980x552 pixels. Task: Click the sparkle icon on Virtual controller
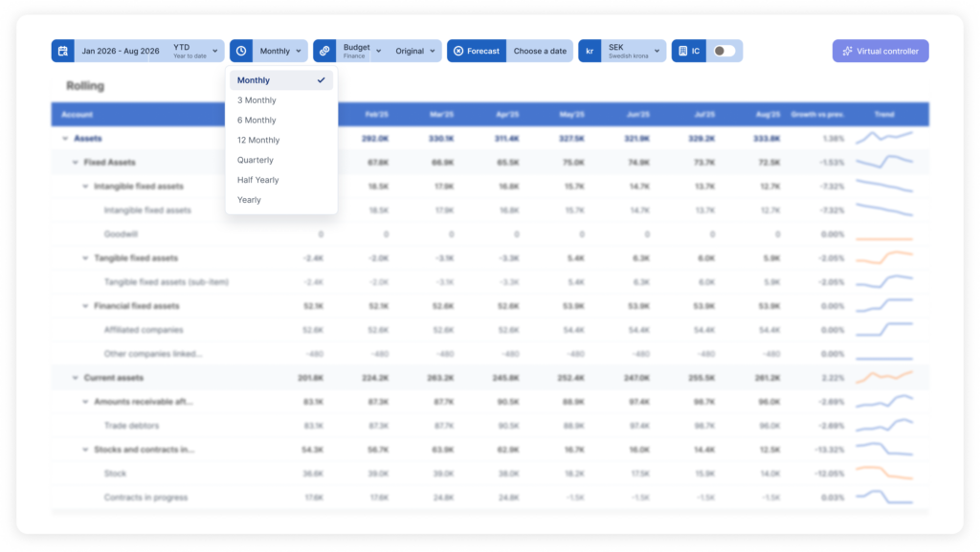click(x=848, y=52)
